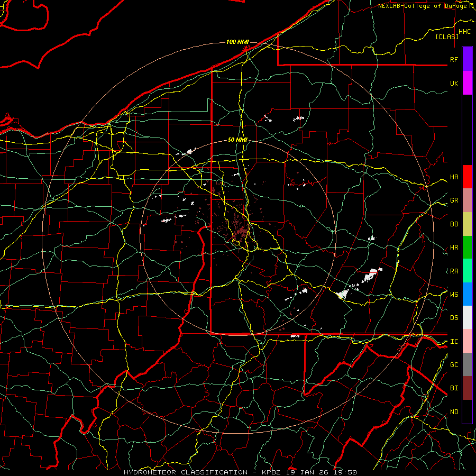Select the "GC" legend label
This screenshot has width=476, height=476.
click(x=454, y=364)
